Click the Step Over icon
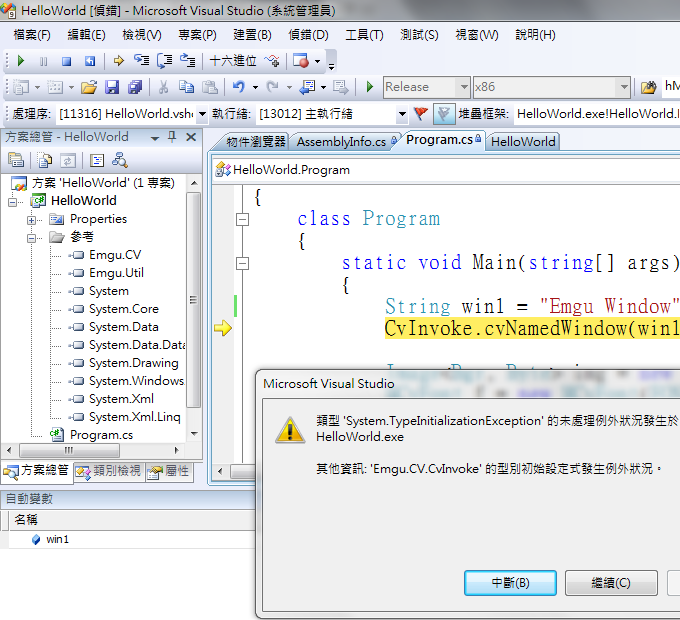 [x=164, y=61]
